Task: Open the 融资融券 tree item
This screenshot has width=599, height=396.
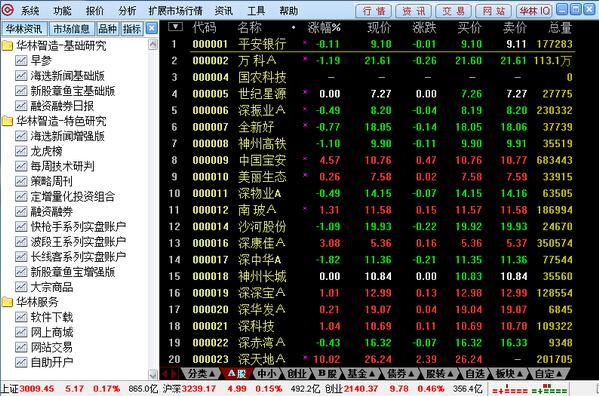Action: [52, 212]
